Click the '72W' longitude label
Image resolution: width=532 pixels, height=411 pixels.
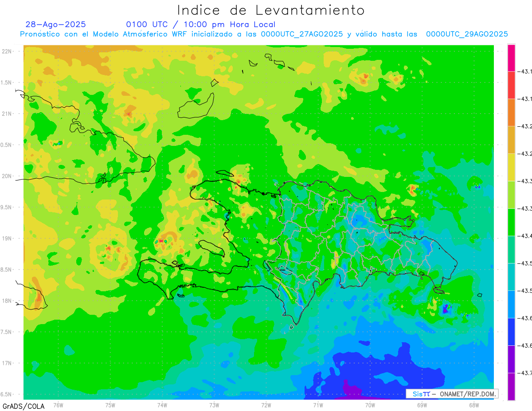click(266, 405)
